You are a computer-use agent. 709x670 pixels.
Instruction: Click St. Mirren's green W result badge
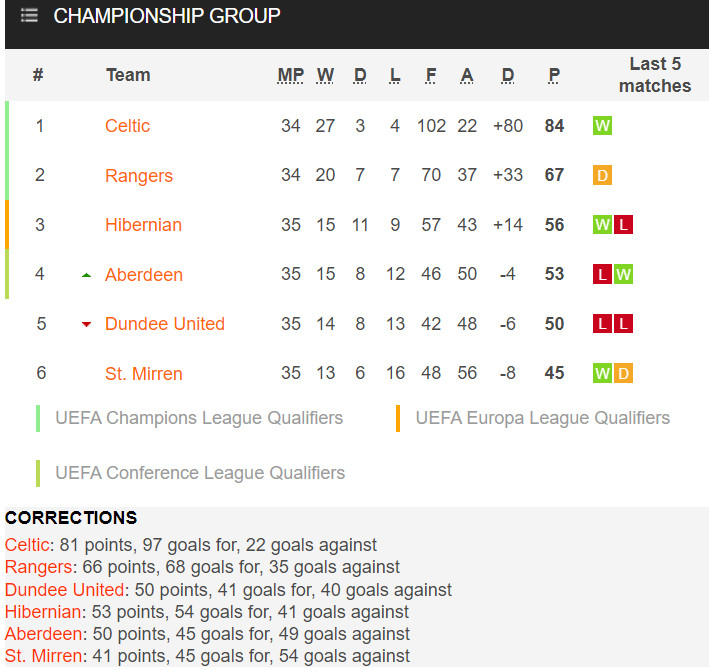point(602,373)
